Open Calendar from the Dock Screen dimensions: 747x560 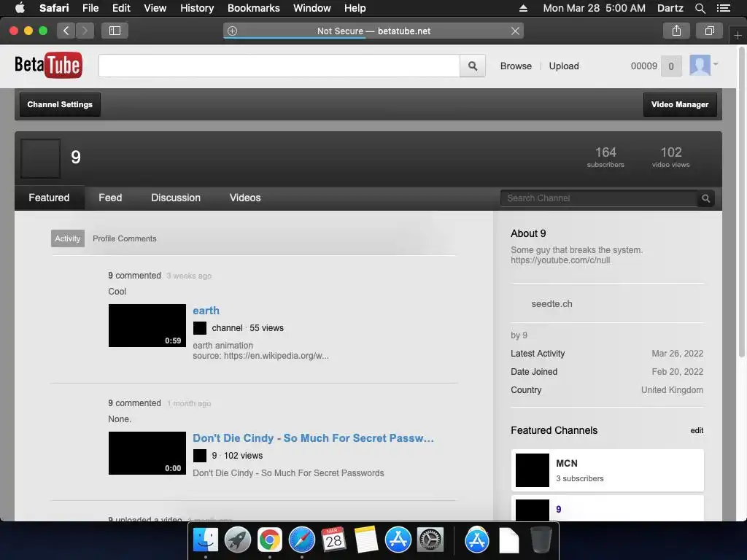(333, 540)
